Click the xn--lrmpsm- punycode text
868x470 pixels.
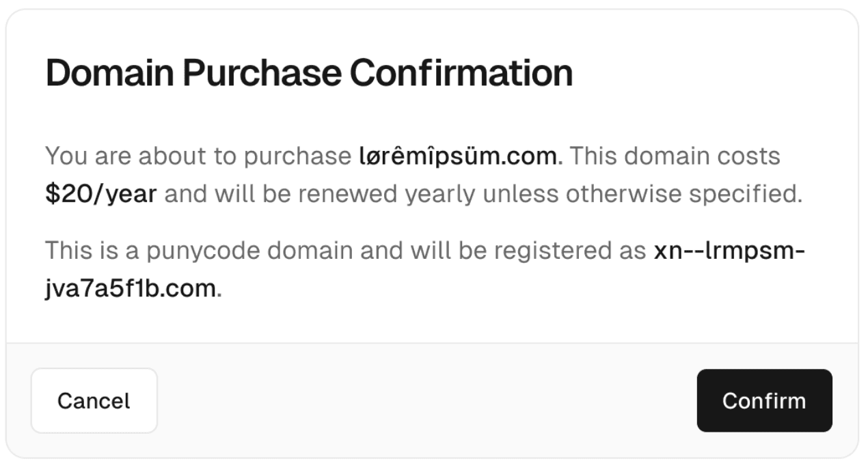[729, 252]
